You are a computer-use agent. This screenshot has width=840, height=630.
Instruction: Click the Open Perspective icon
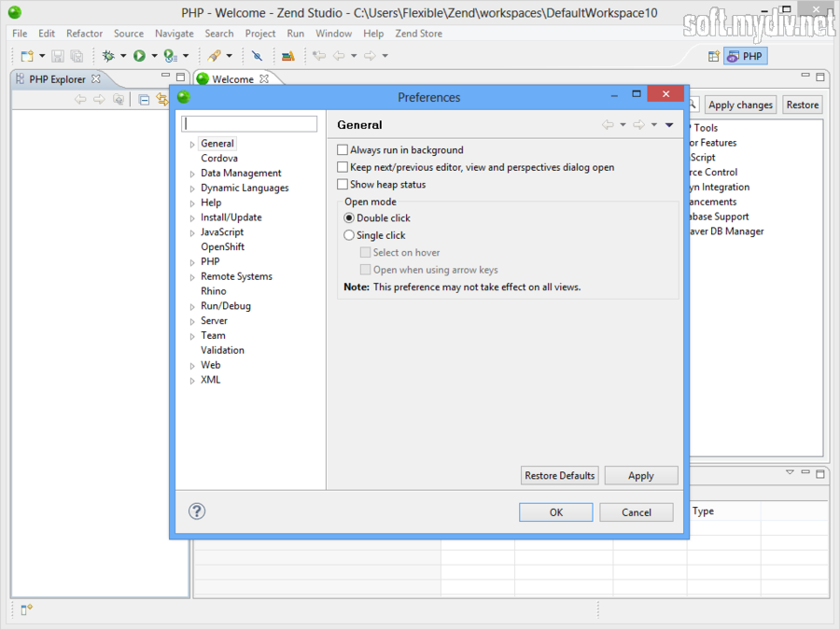point(714,56)
